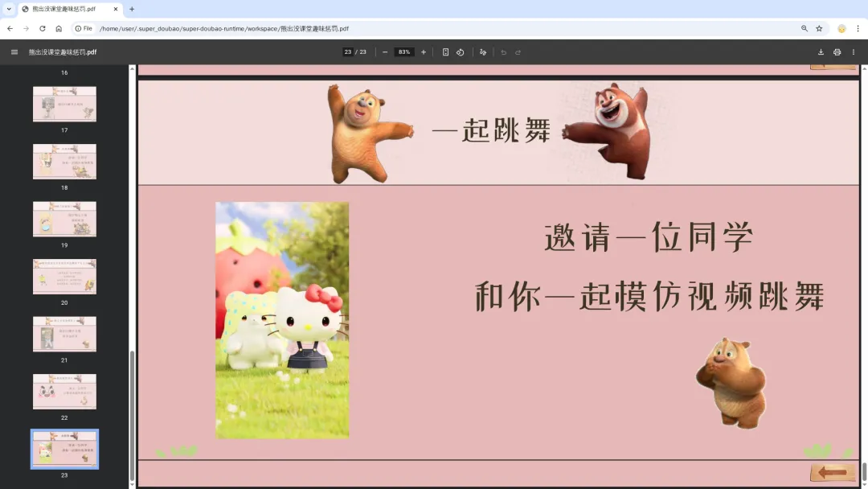Zoom out with the minus button
Image resolution: width=868 pixels, height=489 pixels.
385,52
